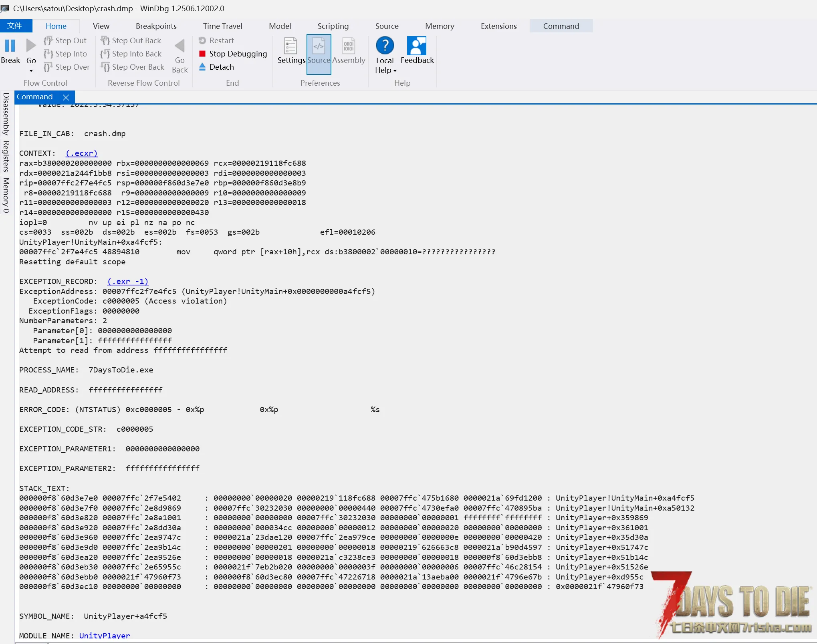Click the 'Resetting default scope' line

click(73, 262)
